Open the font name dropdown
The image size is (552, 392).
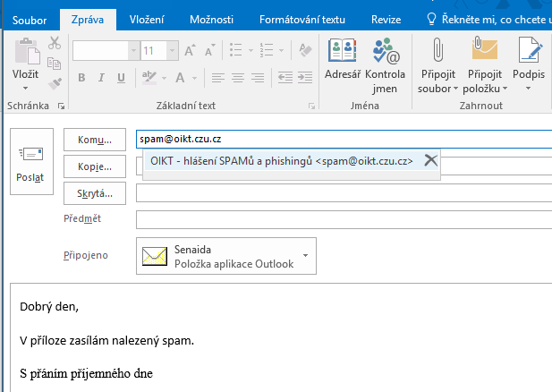(133, 51)
